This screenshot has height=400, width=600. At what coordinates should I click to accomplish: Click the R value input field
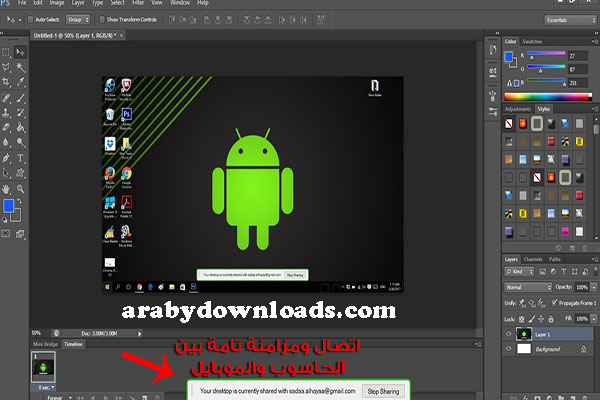point(578,56)
